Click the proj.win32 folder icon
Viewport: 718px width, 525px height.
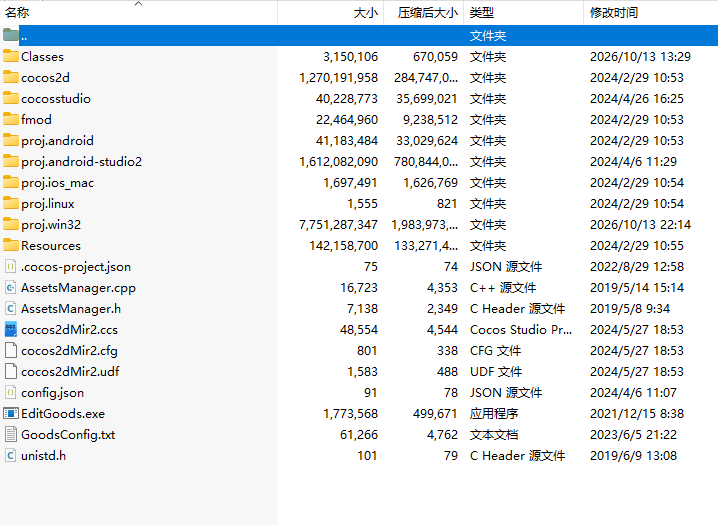pyautogui.click(x=11, y=225)
